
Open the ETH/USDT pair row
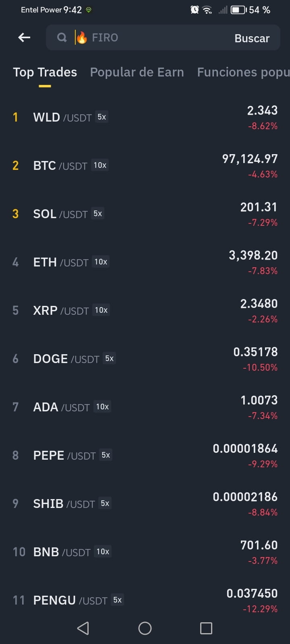[x=145, y=262]
